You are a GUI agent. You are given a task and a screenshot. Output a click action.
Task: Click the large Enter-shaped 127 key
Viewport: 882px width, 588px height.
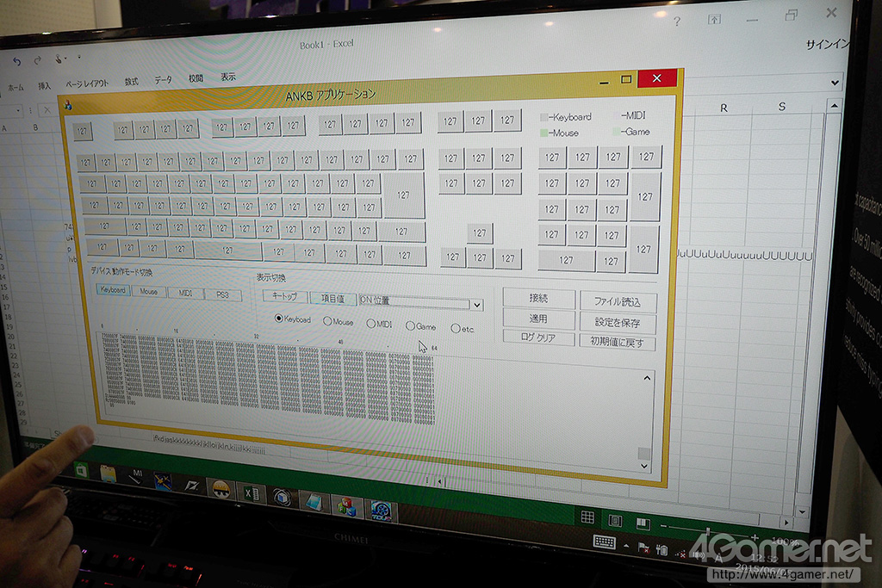point(403,195)
